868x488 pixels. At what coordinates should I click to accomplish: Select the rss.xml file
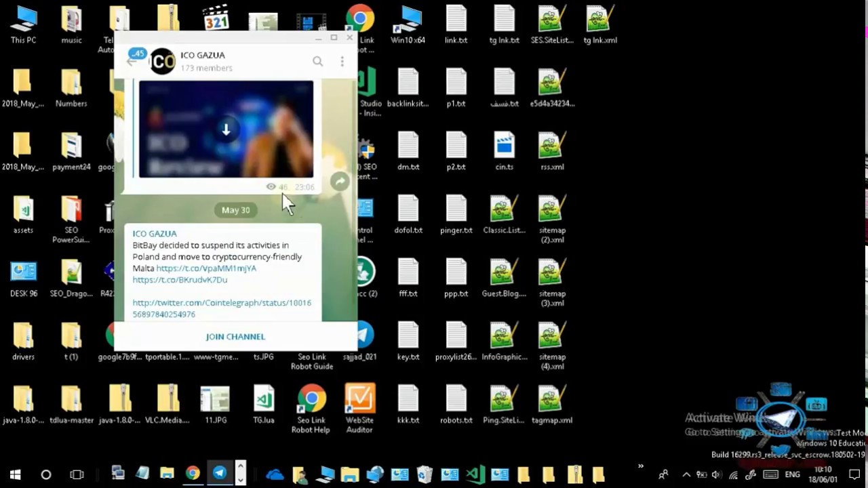pyautogui.click(x=552, y=152)
